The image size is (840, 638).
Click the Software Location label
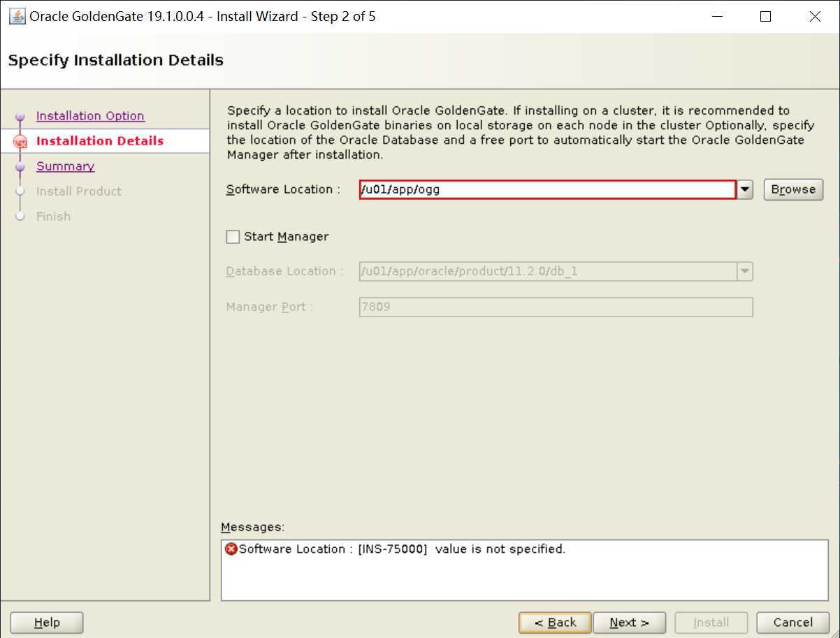(283, 189)
